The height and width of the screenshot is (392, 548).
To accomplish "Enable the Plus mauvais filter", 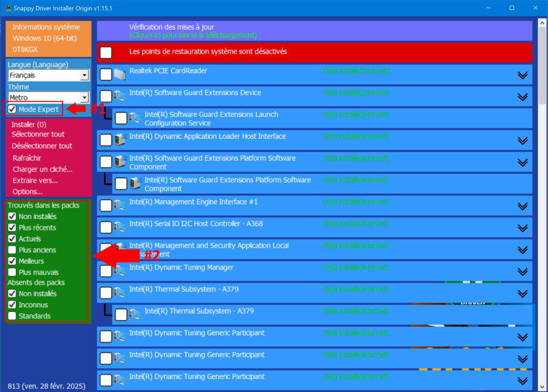I will (12, 272).
